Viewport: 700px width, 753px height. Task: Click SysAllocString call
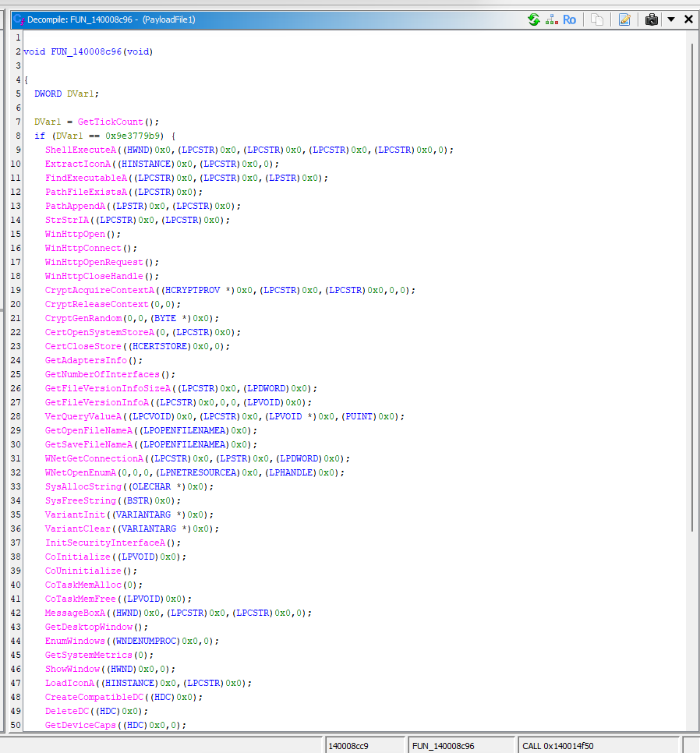pyautogui.click(x=83, y=486)
